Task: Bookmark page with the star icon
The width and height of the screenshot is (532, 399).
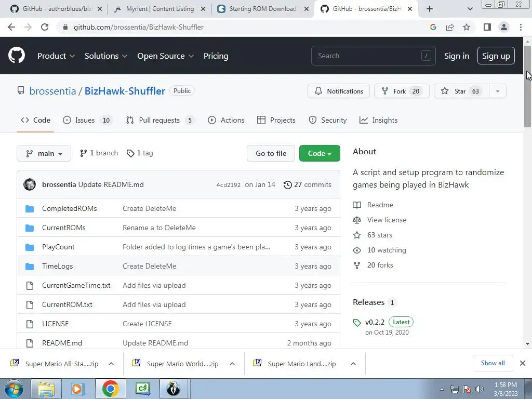Action: pos(467,27)
